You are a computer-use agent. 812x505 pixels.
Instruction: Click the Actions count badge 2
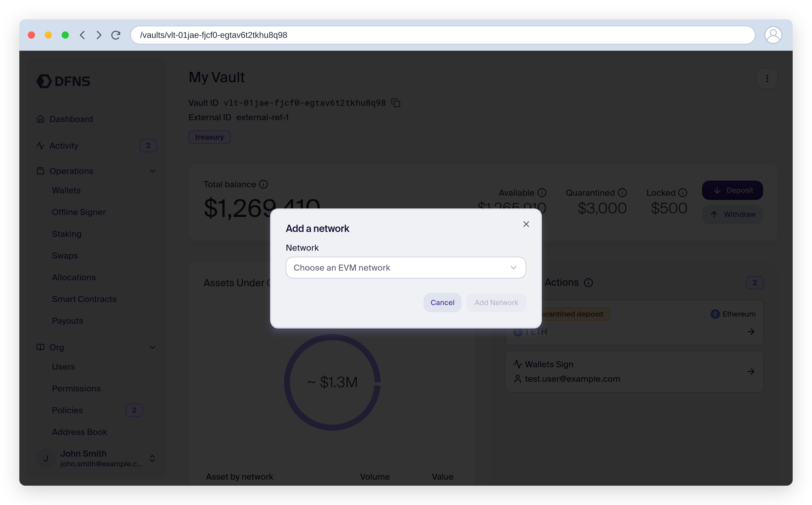point(755,283)
